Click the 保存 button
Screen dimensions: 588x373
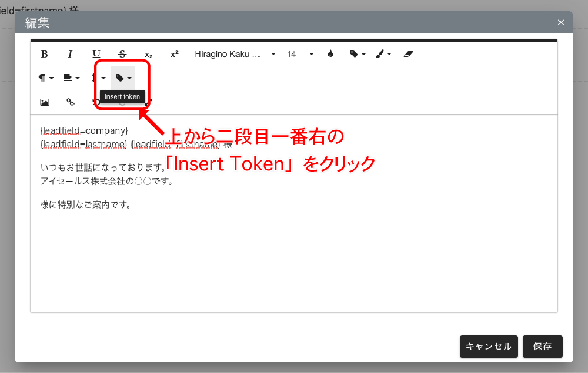(542, 347)
